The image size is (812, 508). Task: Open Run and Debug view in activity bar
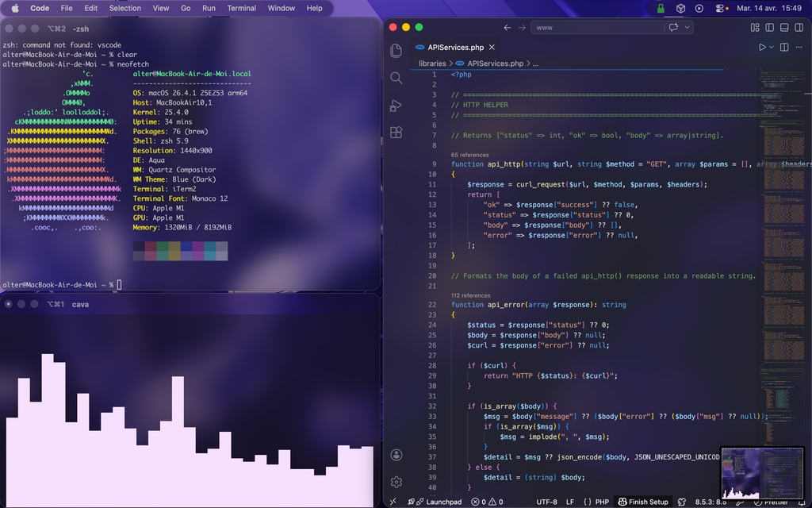(x=396, y=106)
